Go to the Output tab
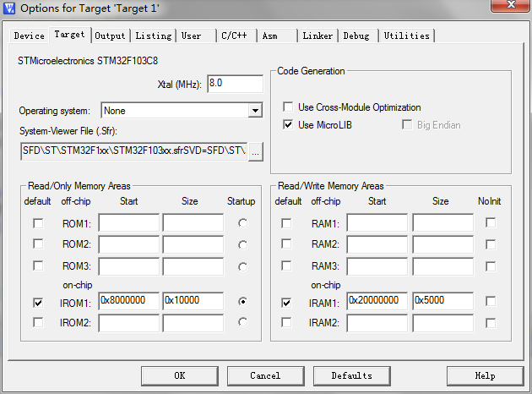Viewport: 532px width, 394px height. (x=110, y=36)
